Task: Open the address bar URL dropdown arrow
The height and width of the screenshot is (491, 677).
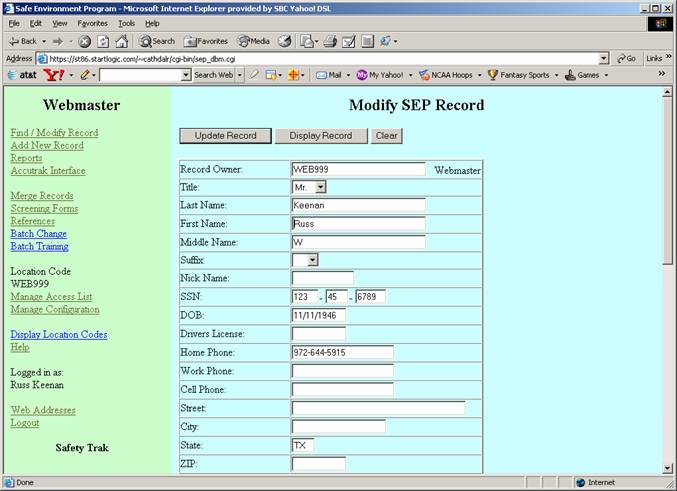Action: 603,59
